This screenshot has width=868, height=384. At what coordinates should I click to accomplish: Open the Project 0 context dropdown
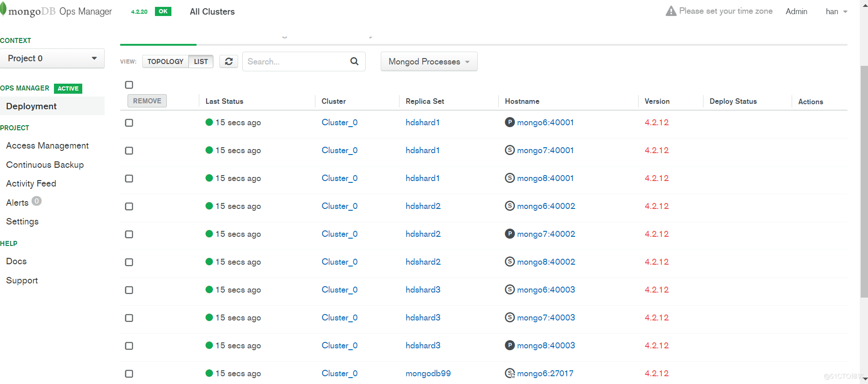click(x=52, y=59)
